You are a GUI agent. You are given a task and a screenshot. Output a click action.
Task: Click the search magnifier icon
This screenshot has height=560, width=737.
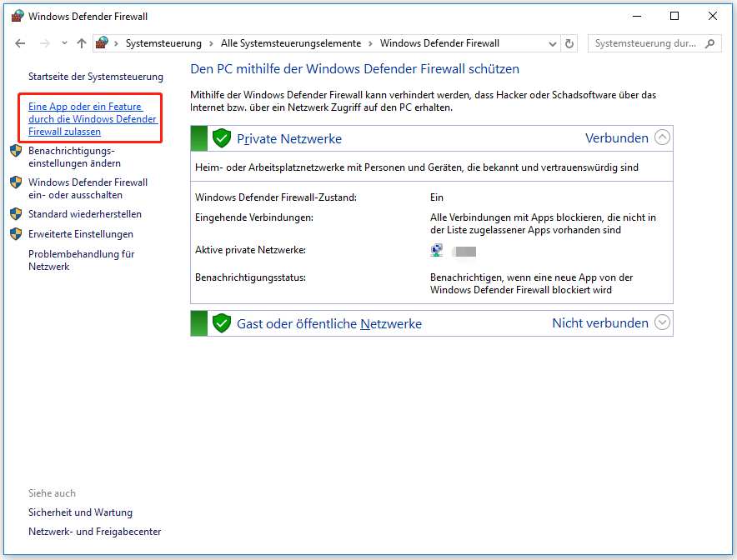pyautogui.click(x=709, y=43)
